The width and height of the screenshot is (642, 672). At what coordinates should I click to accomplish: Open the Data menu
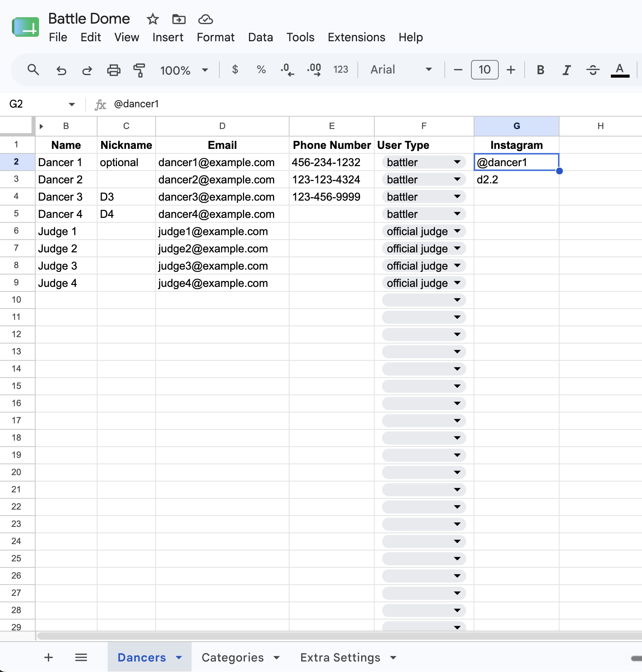261,37
